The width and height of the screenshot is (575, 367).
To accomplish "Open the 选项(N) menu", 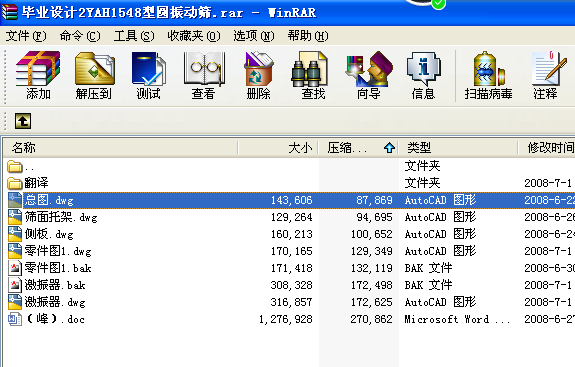I will coord(254,36).
